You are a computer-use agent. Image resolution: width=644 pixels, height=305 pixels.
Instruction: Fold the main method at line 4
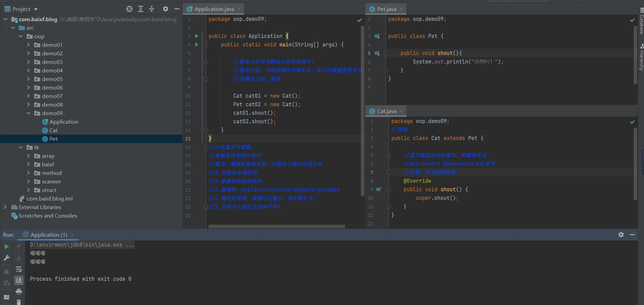click(x=206, y=44)
